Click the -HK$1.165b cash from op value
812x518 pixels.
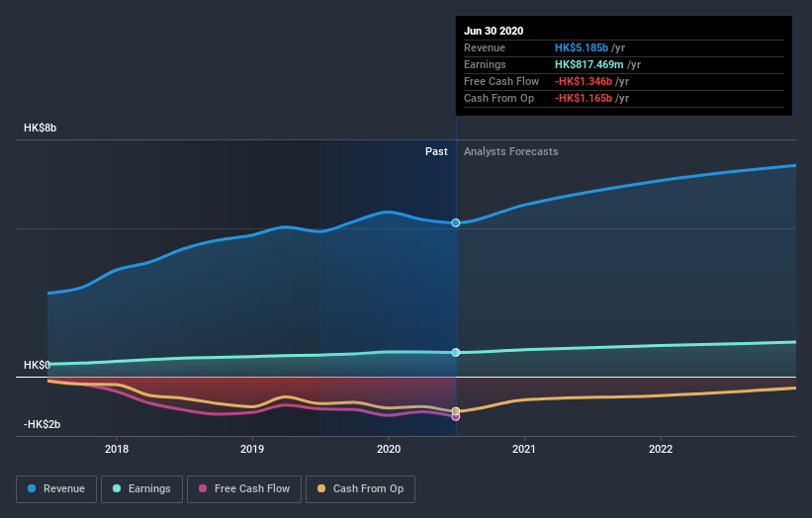584,98
